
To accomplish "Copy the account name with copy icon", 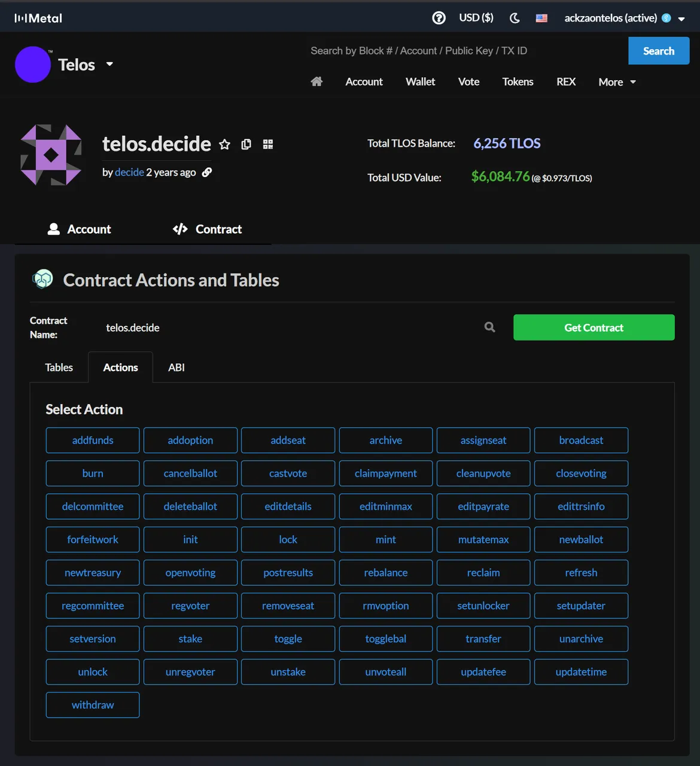I will click(x=246, y=144).
